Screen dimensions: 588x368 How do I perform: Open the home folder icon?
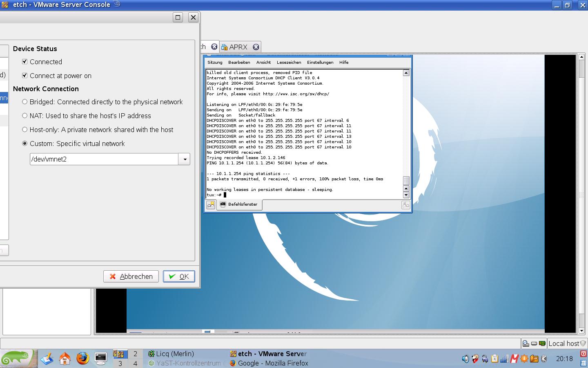65,359
